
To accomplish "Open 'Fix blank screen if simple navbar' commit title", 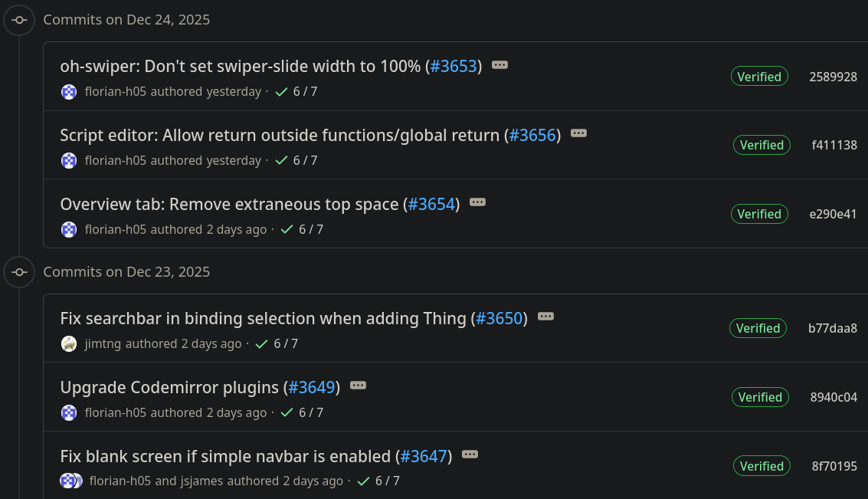I will click(226, 457).
